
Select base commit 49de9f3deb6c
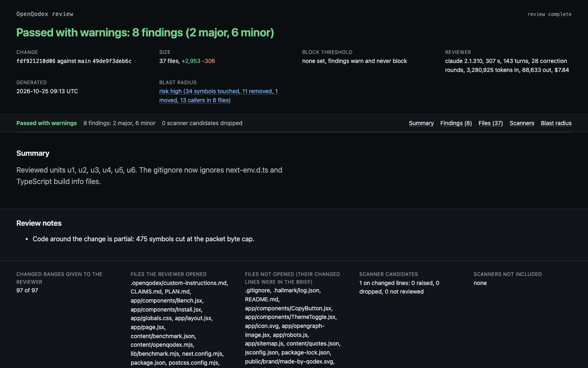pos(112,61)
